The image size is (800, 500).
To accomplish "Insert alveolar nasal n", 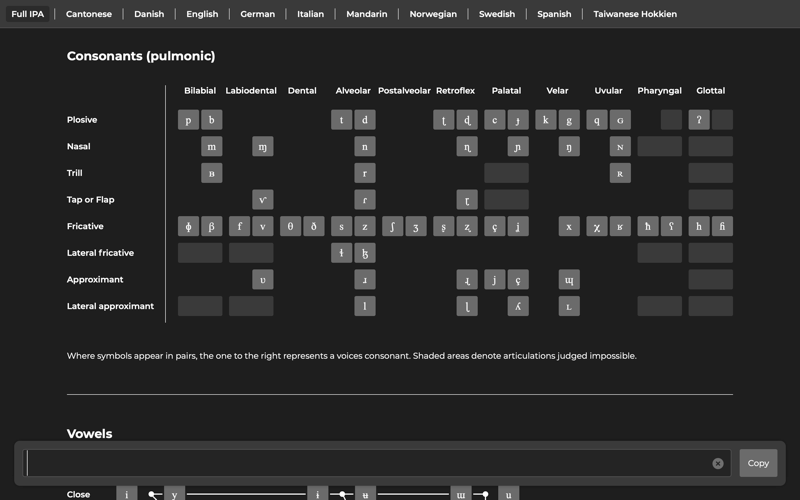I will (365, 146).
